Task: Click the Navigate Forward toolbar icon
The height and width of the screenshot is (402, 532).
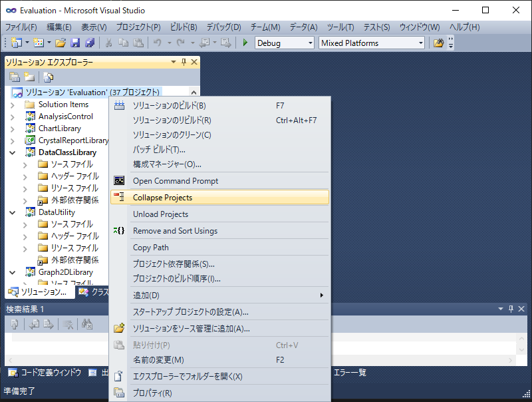Action: click(x=225, y=43)
